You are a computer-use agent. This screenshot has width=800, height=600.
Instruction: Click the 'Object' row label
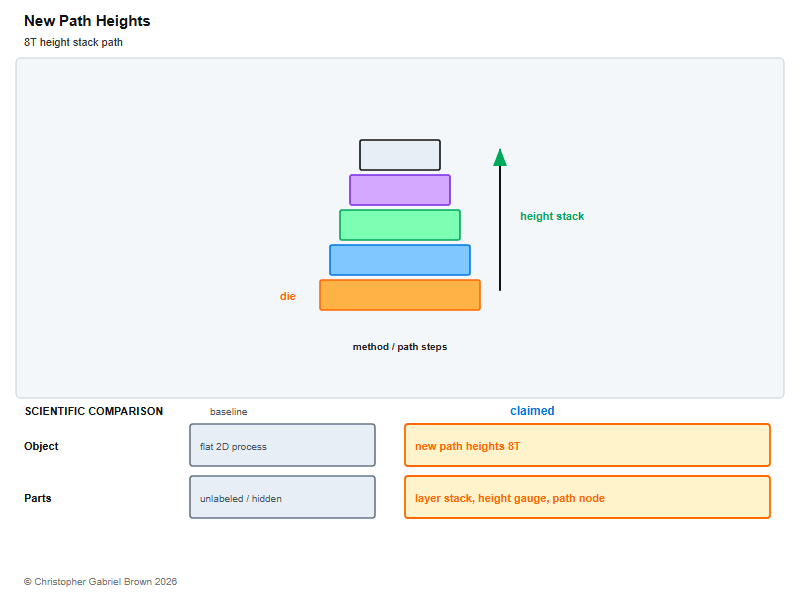point(41,446)
